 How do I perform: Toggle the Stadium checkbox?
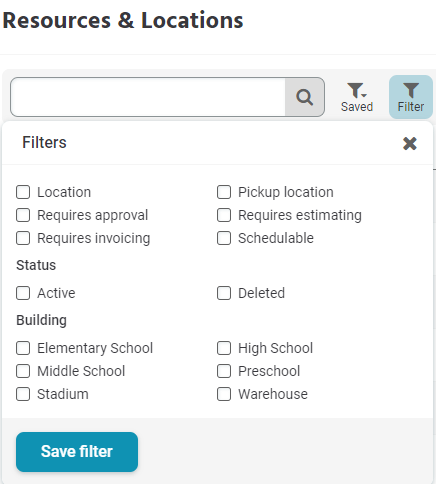(23, 394)
